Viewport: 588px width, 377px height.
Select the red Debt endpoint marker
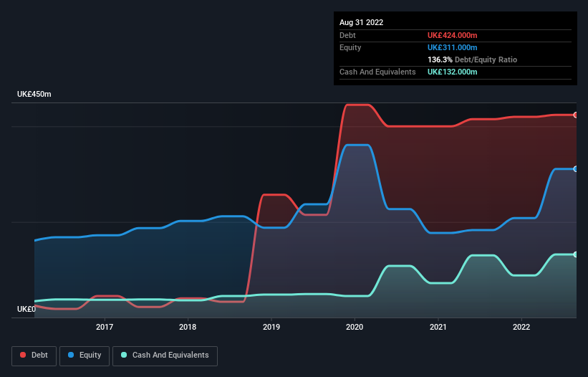coord(576,115)
